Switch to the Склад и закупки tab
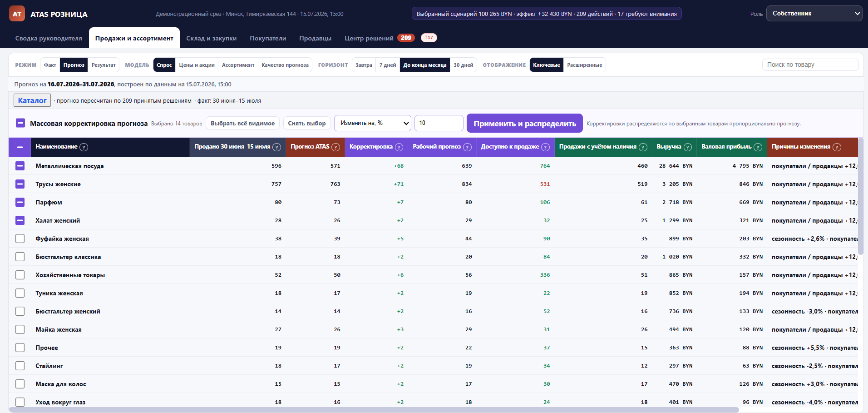 212,38
